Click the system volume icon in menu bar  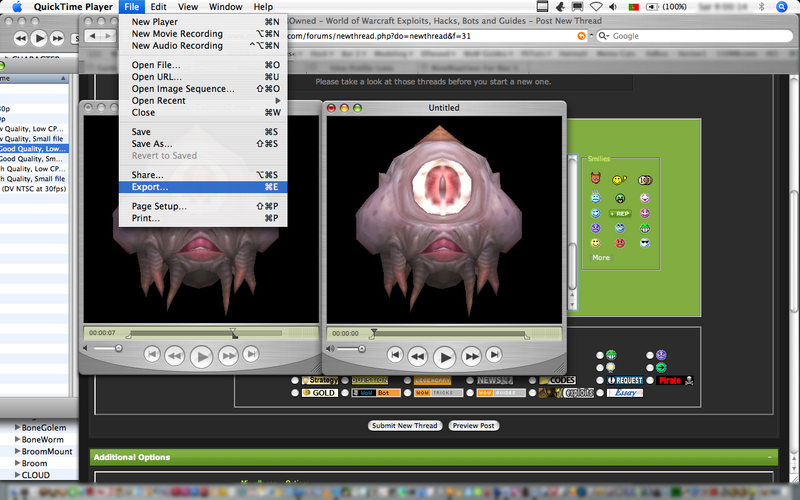[613, 7]
